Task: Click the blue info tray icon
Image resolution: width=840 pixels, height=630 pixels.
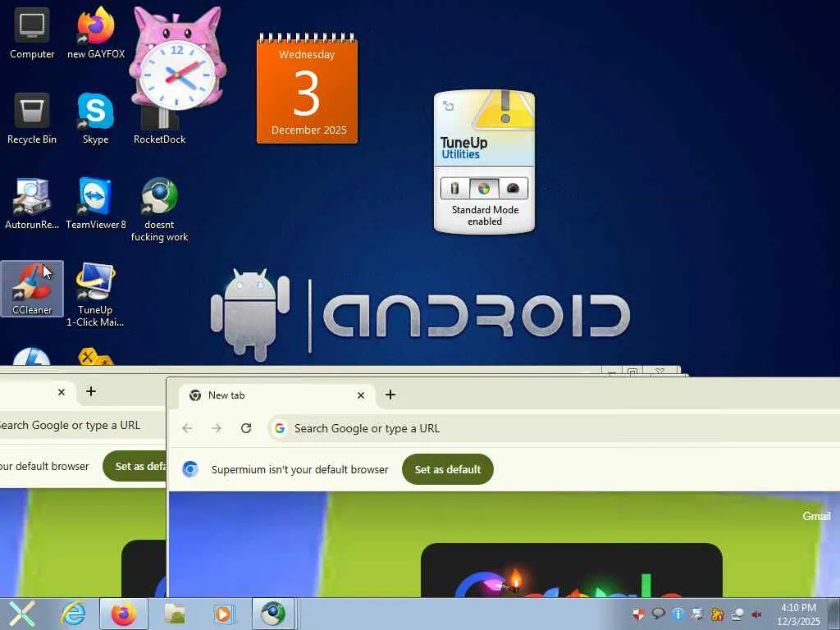Action: [x=678, y=614]
